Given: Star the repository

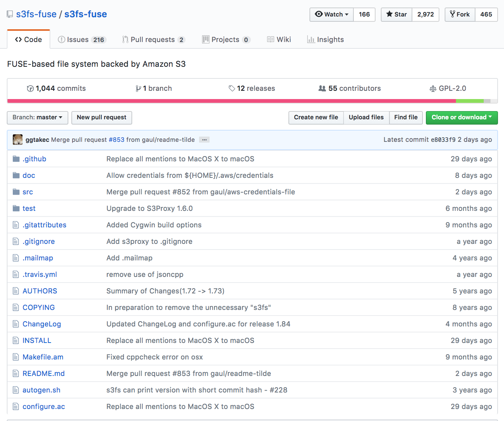Looking at the screenshot, I should pos(397,14).
